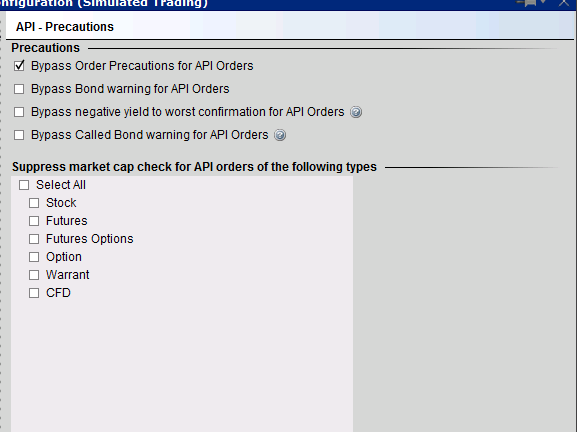Close the configuration window
Viewport: 577px width, 432px height.
click(x=564, y=3)
